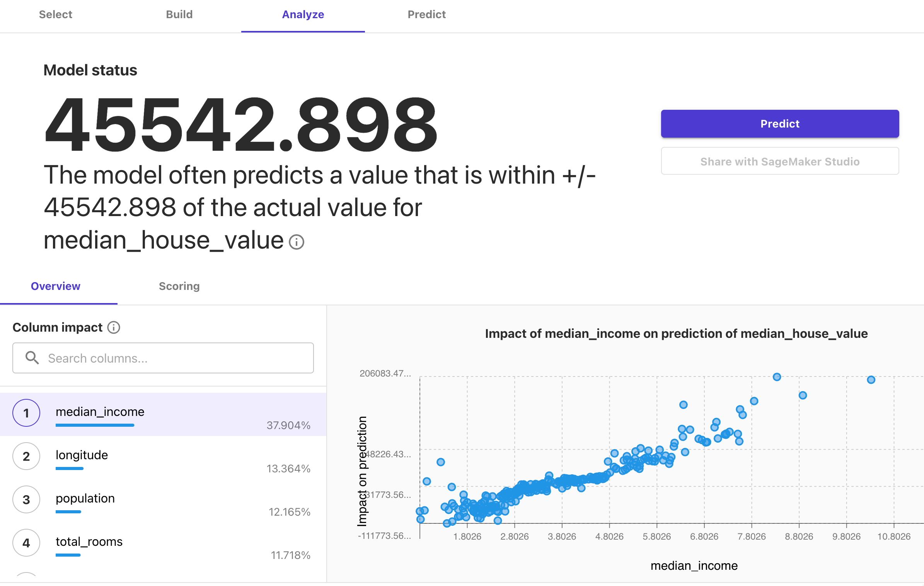Click info icon beside median_house_value
This screenshot has width=924, height=586.
point(297,242)
